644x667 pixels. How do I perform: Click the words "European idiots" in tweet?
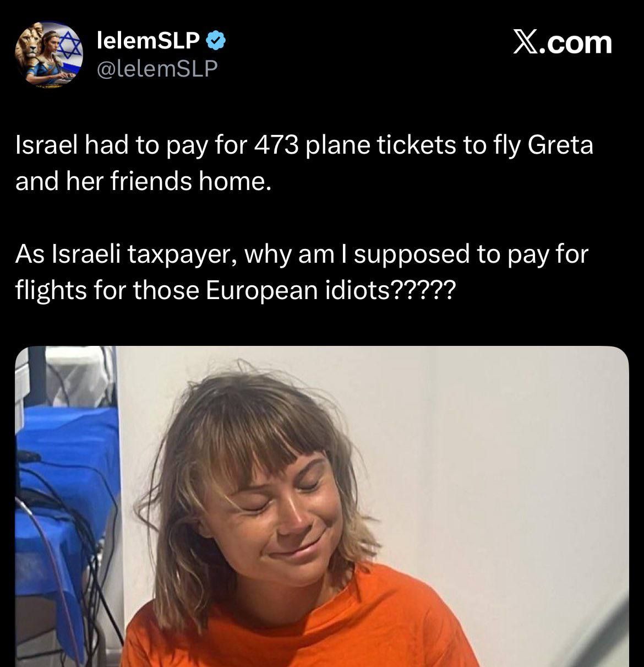point(297,290)
